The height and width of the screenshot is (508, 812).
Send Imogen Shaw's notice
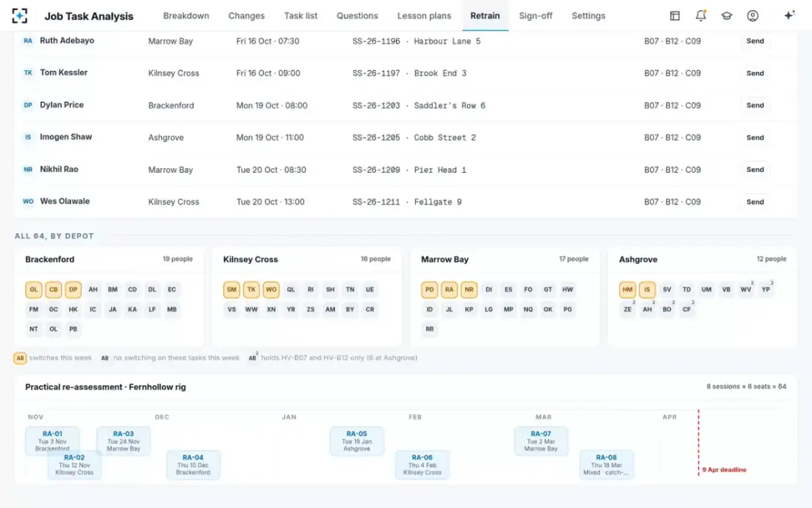pyautogui.click(x=755, y=137)
